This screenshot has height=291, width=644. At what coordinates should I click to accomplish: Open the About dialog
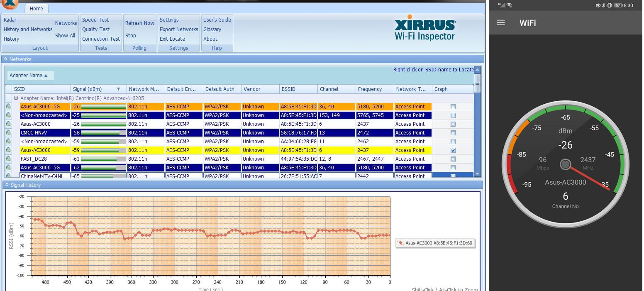pos(210,39)
